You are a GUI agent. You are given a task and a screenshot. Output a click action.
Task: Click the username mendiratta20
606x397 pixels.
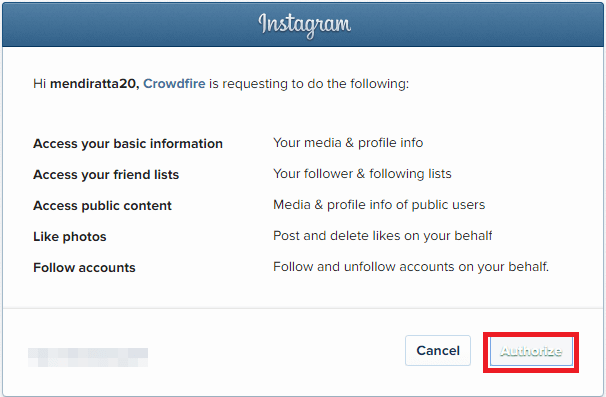point(95,83)
